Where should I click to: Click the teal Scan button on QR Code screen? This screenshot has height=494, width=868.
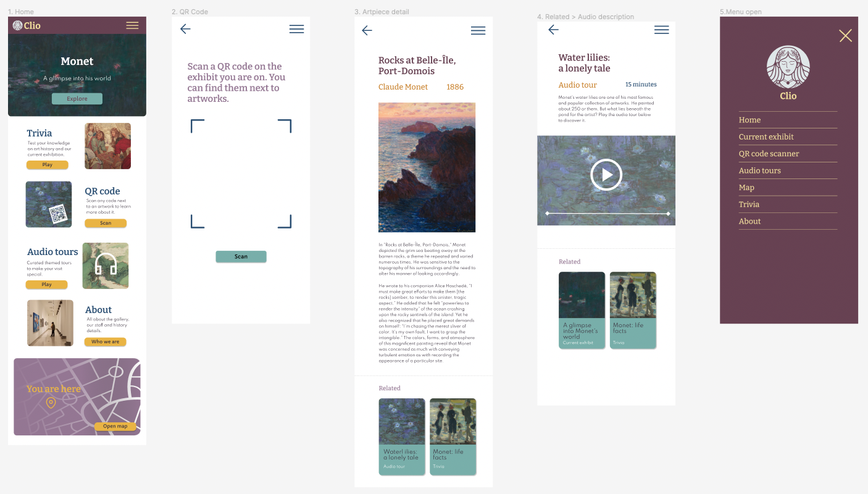tap(241, 257)
